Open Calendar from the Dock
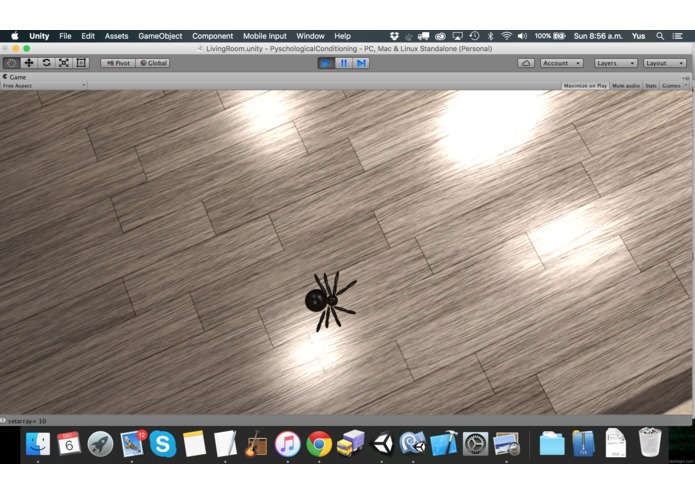 pyautogui.click(x=69, y=443)
